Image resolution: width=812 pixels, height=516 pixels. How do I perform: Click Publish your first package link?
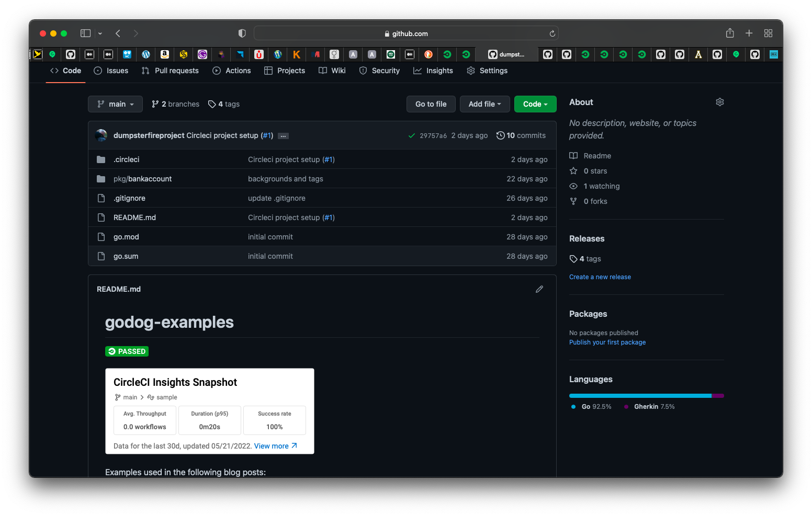click(607, 342)
